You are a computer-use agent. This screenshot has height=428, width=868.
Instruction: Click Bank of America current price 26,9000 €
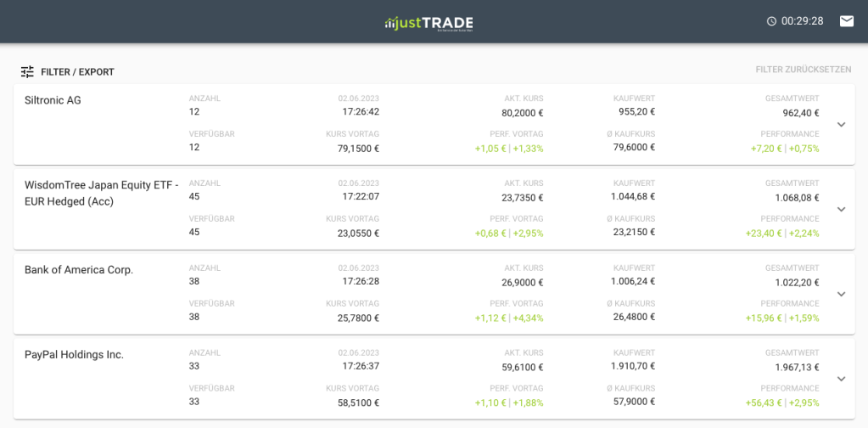(x=522, y=283)
